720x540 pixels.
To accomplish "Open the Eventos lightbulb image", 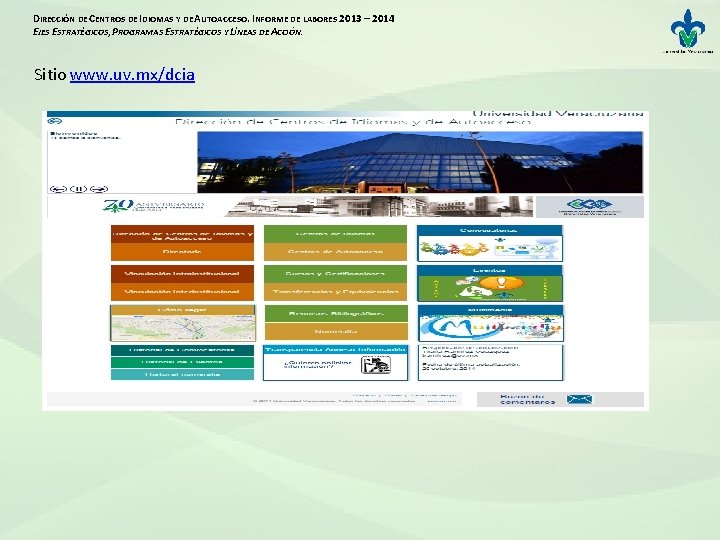I will 490,288.
